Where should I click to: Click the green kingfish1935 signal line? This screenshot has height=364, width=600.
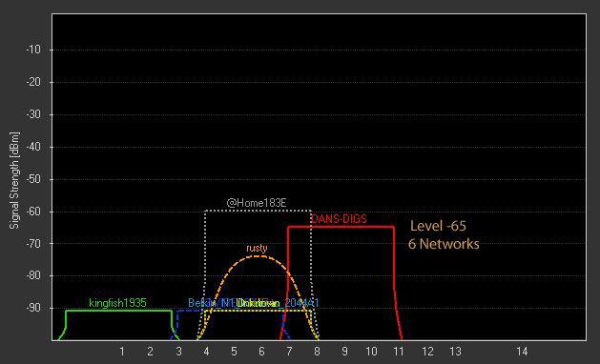[118, 311]
